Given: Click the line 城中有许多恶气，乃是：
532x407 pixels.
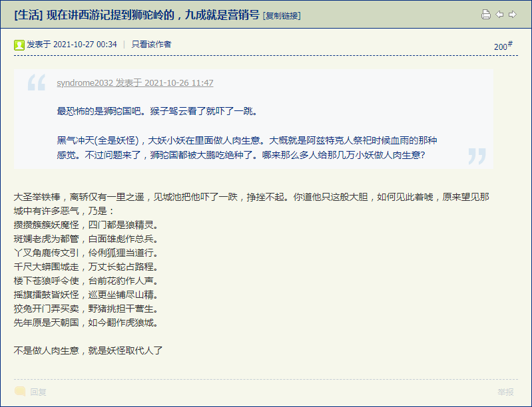Looking at the screenshot, I should [64, 211].
